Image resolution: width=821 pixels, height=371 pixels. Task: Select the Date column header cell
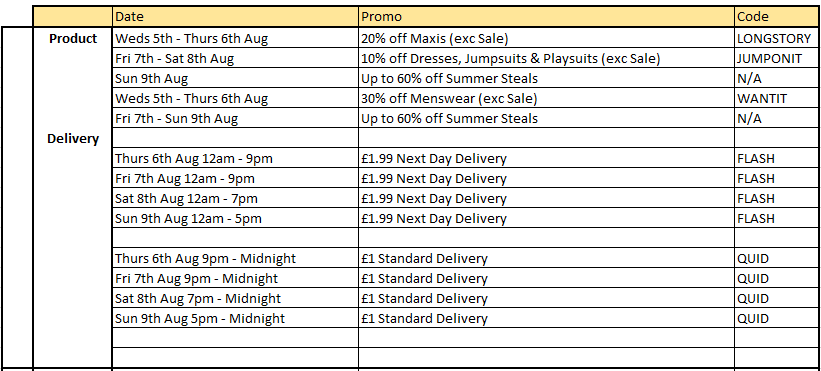pyautogui.click(x=235, y=17)
